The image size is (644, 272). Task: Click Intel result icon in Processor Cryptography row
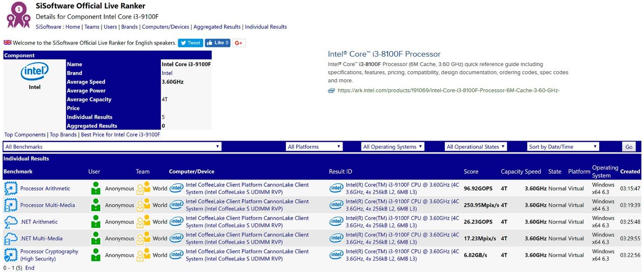pyautogui.click(x=337, y=255)
